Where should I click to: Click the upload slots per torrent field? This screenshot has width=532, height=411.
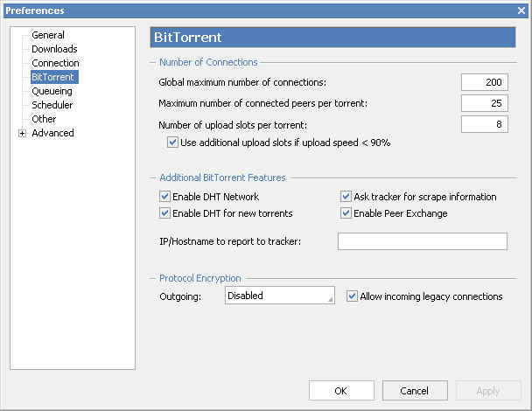[x=484, y=124]
